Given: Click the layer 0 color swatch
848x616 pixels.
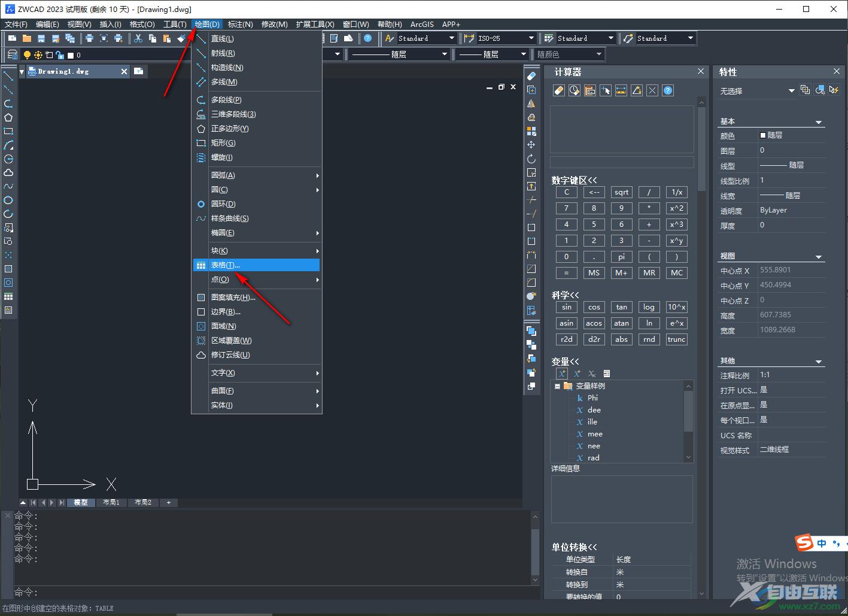Looking at the screenshot, I should pyautogui.click(x=71, y=55).
